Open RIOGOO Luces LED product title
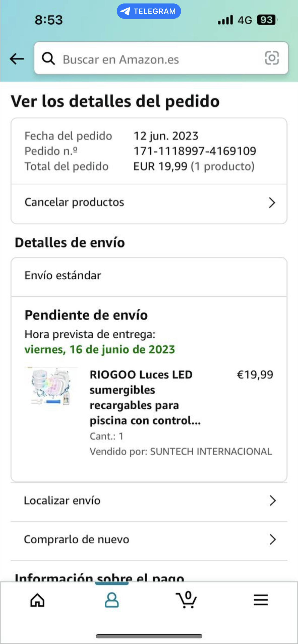Screen dimensions: 298x644 tap(145, 398)
